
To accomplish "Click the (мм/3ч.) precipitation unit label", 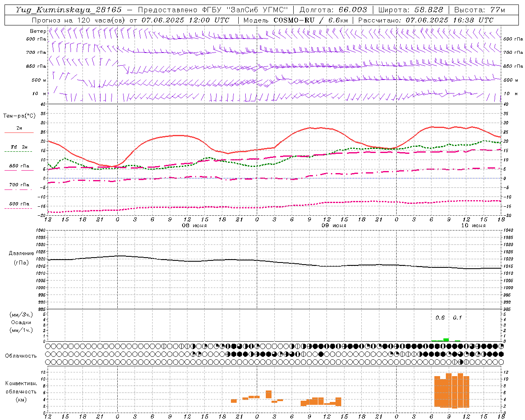I will pyautogui.click(x=21, y=315).
